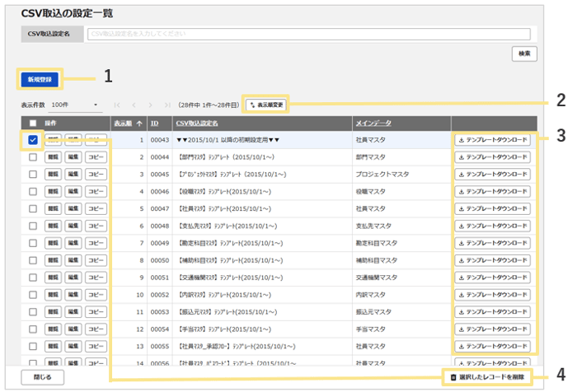Click the 新規登録 button

(40, 79)
